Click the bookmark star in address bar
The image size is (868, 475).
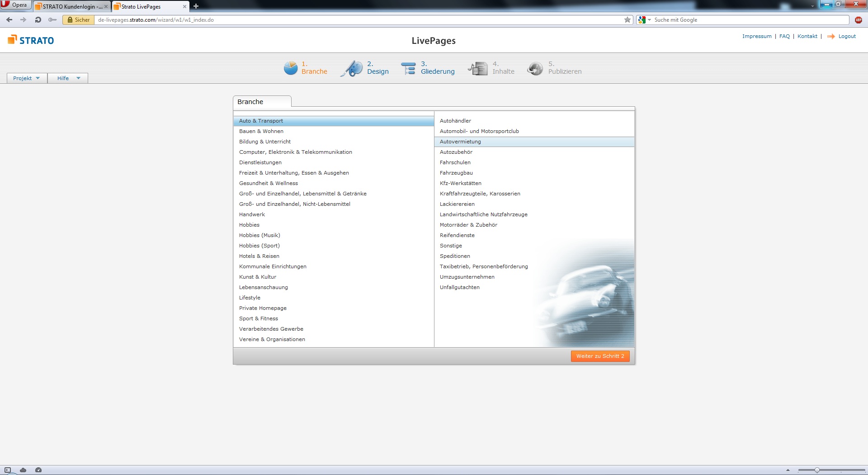[627, 20]
